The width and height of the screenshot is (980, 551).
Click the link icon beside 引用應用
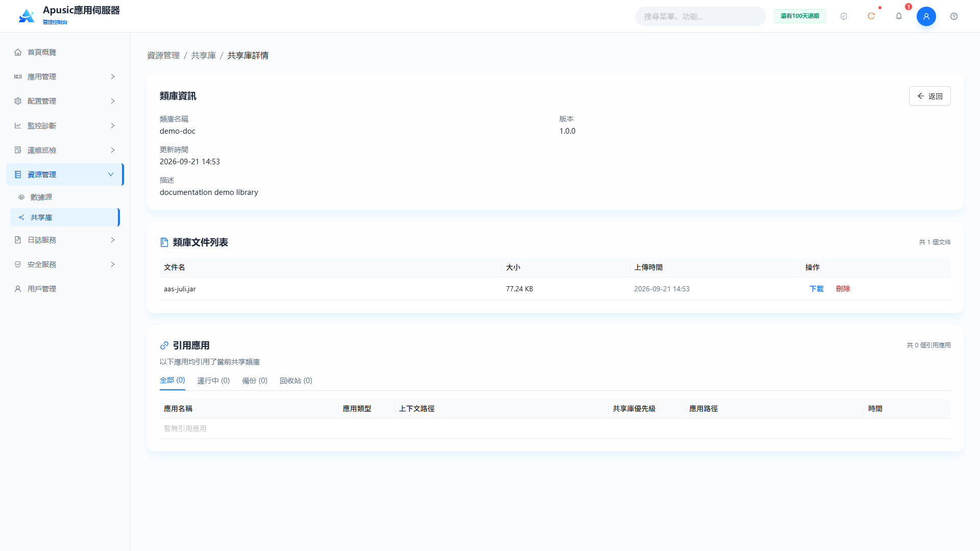point(164,345)
